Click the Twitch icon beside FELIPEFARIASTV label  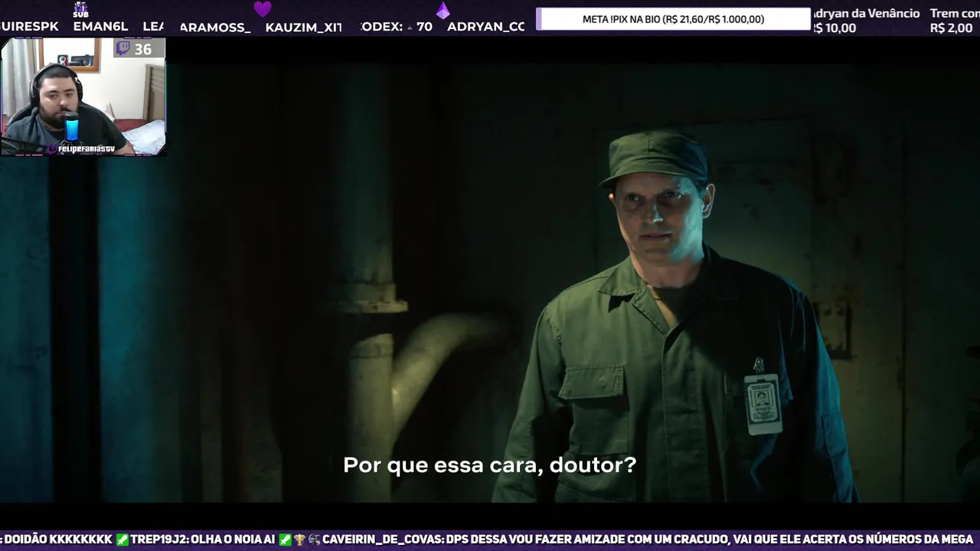click(x=52, y=148)
